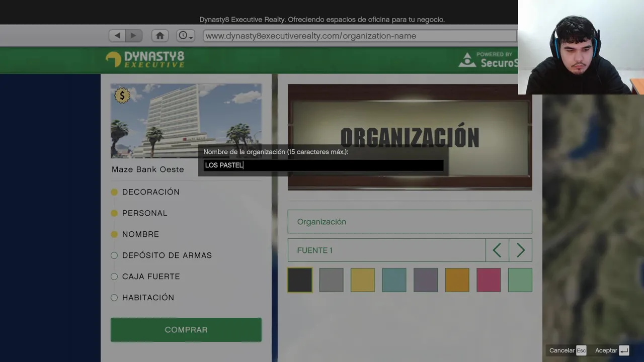Viewport: 644px width, 362px height.
Task: Click the Organización name box
Action: point(410,222)
